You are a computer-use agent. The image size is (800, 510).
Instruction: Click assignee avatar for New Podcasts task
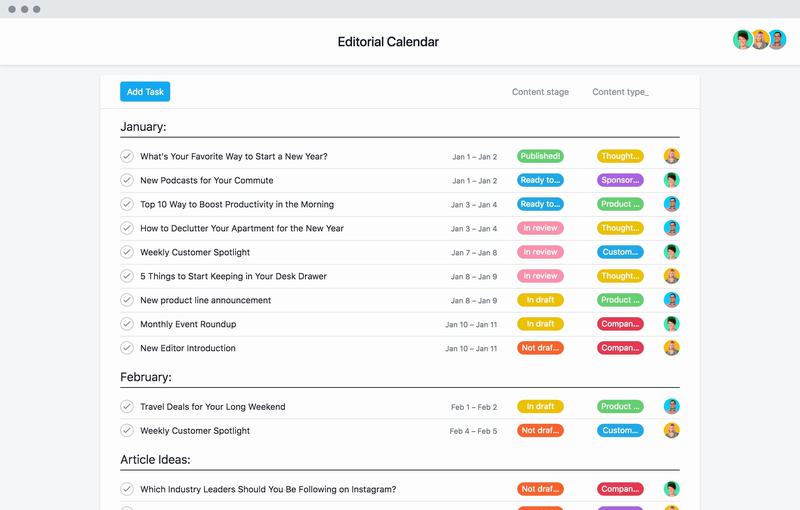click(672, 180)
